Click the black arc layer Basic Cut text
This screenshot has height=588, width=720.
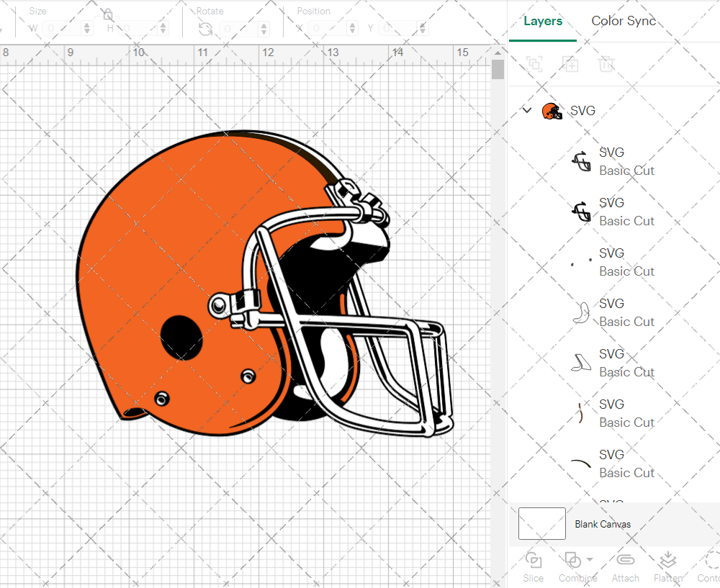(626, 473)
